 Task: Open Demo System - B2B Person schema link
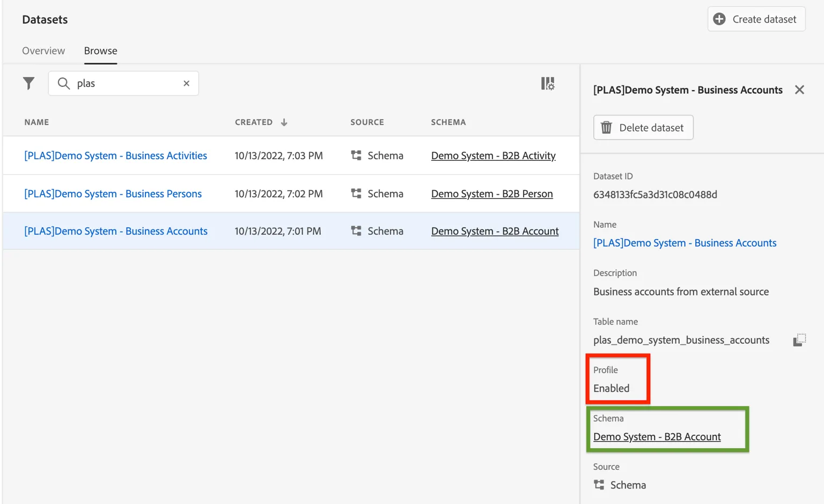(x=492, y=194)
